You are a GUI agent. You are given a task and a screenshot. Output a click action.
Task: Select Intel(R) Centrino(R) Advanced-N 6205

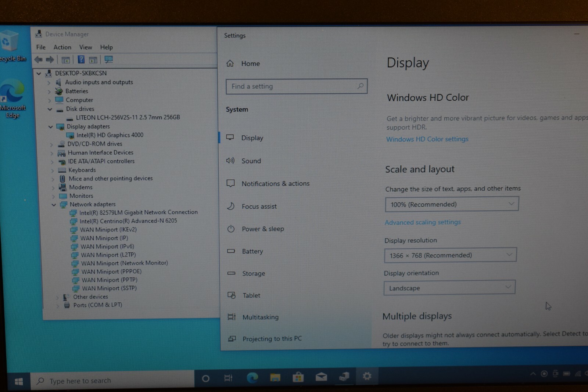tap(128, 221)
